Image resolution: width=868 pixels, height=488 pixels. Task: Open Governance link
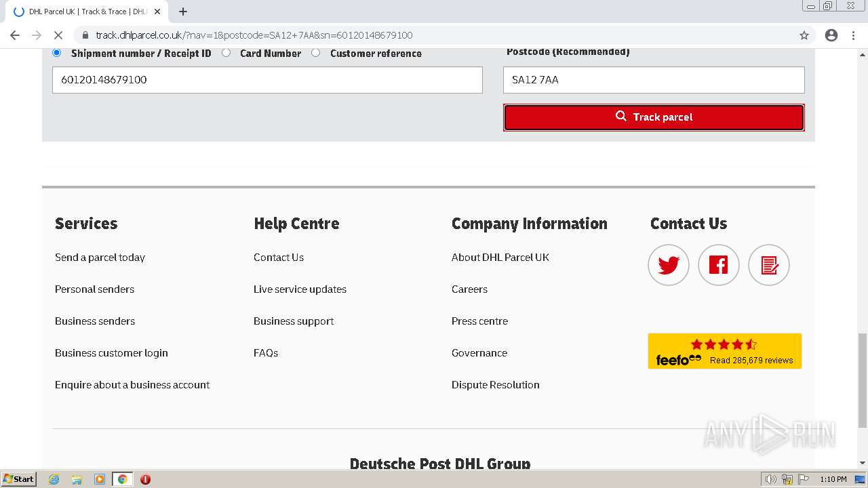click(x=479, y=353)
